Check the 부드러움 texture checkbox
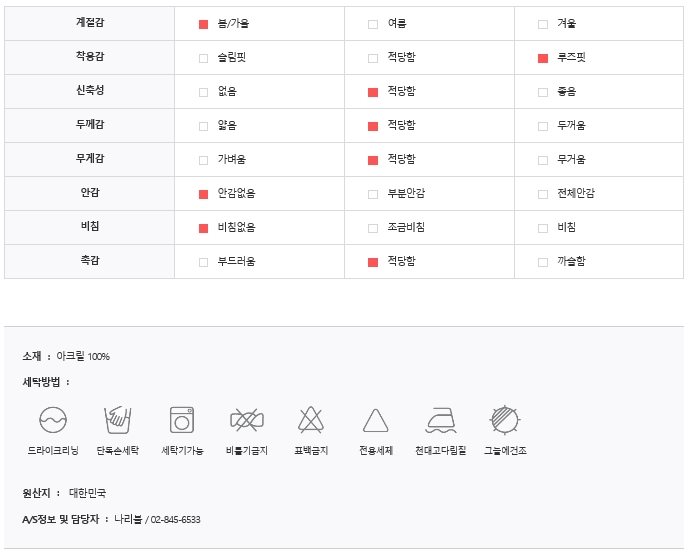This screenshot has width=689, height=555. 203,262
